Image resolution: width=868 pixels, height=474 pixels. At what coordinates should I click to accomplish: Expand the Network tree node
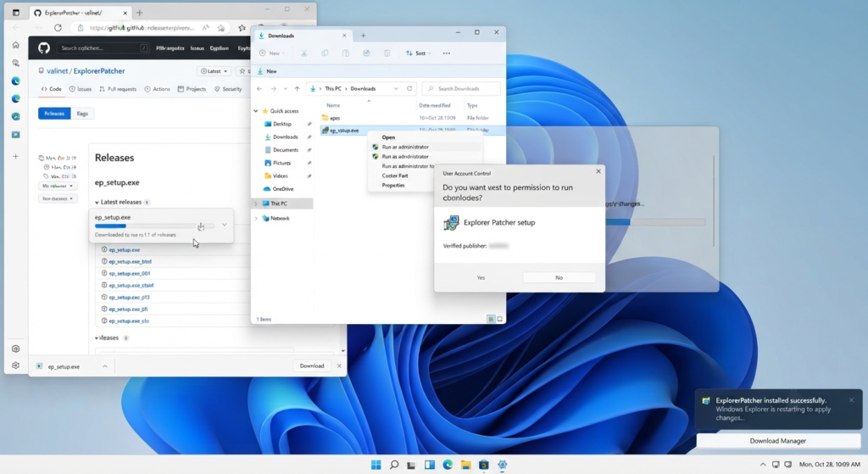(x=256, y=218)
